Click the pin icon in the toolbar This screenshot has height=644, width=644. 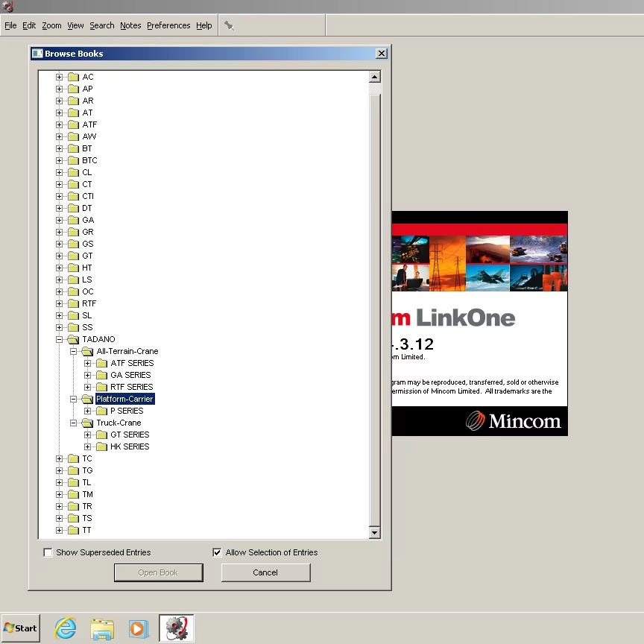coord(229,26)
